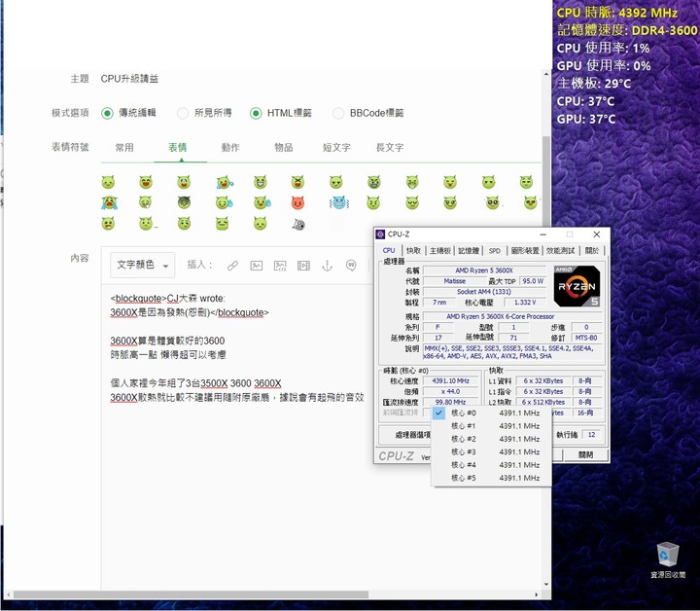Screen dimensions: 700x611
Task: Switch to the 表情 emoticon tab
Action: click(x=177, y=147)
